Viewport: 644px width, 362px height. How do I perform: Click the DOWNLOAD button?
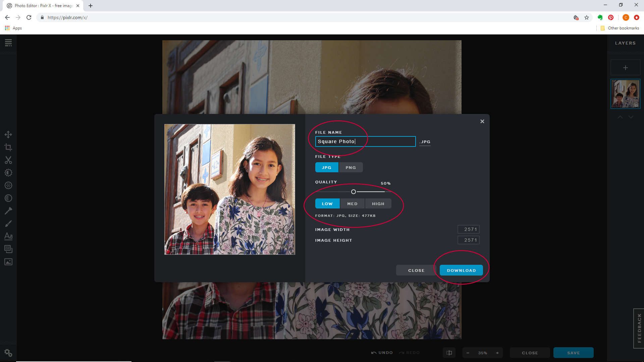pyautogui.click(x=461, y=270)
